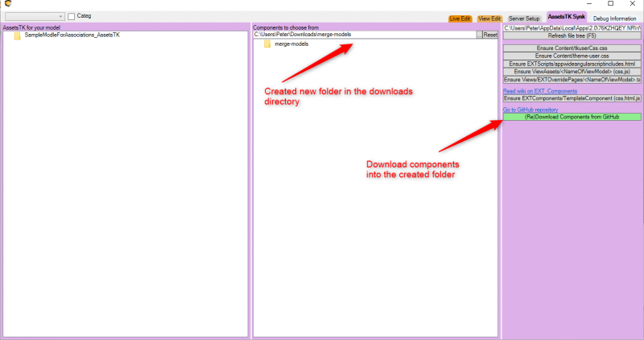Switch to the View Edit tab
644x340 pixels.
point(489,19)
